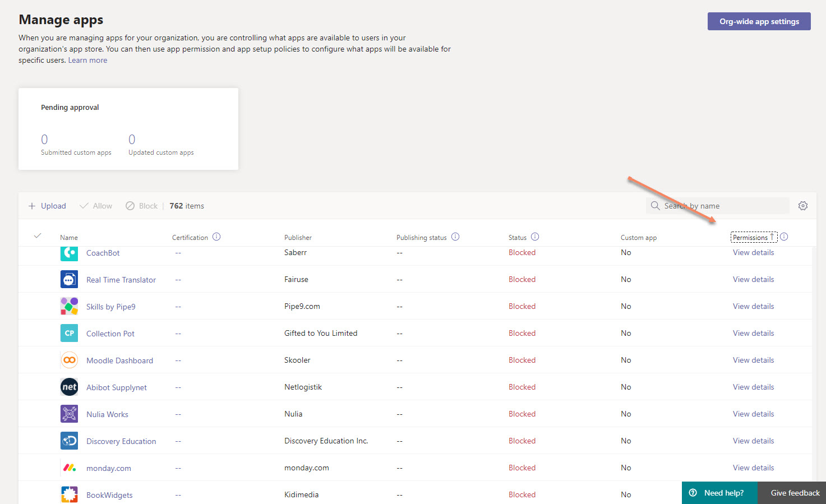The height and width of the screenshot is (504, 826).
Task: Sort by the Custom app column header
Action: (x=639, y=238)
